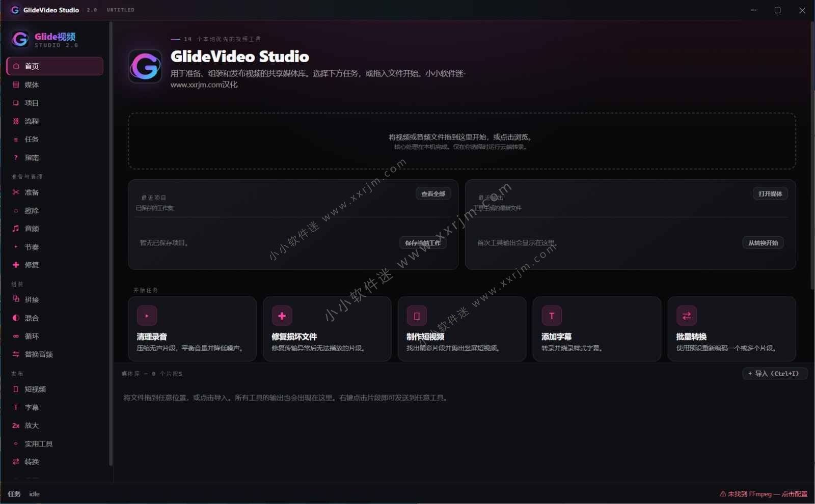Viewport: 815px width, 504px height.
Task: Open the 制作短视频 task card title
Action: (x=425, y=337)
